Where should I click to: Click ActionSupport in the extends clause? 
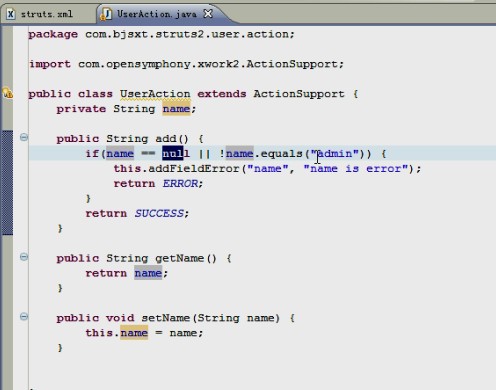[x=299, y=94]
